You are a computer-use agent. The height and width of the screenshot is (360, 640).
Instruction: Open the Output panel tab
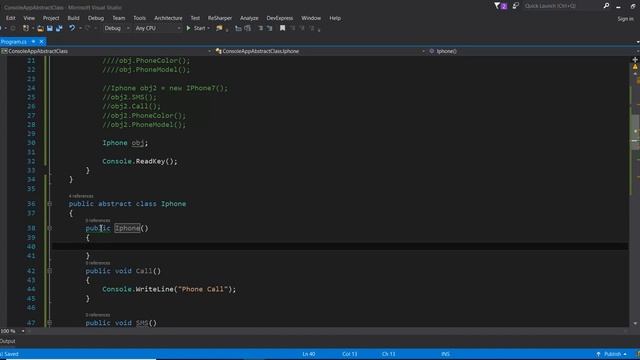(7, 341)
